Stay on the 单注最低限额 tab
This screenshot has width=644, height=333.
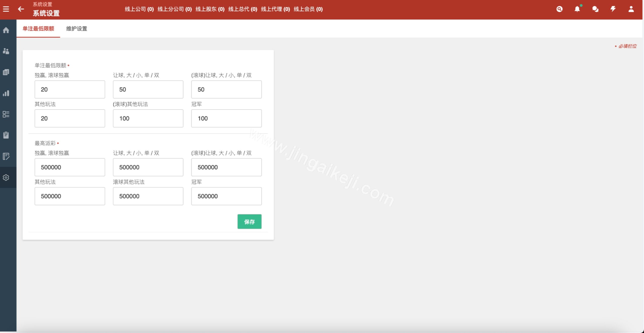click(38, 29)
